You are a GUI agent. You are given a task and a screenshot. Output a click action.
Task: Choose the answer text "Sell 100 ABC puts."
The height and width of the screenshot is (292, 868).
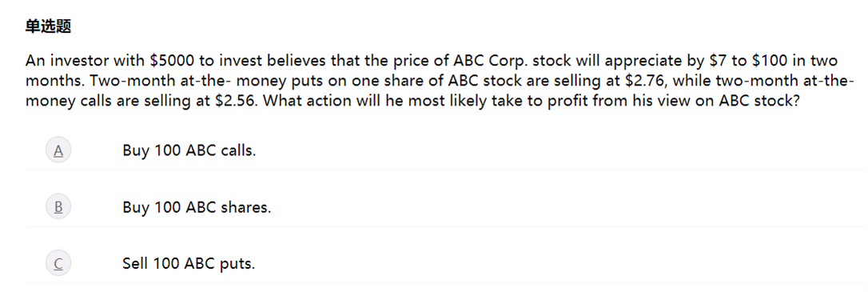(189, 264)
